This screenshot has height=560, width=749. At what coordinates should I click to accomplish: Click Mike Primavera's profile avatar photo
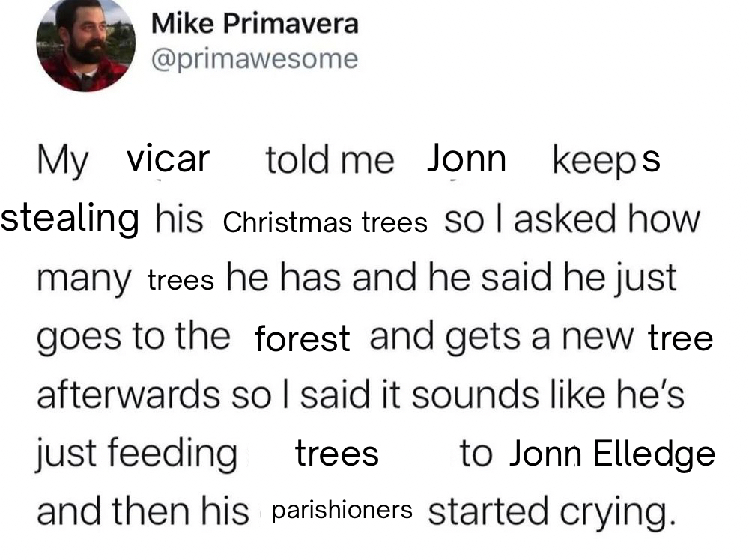tap(85, 45)
